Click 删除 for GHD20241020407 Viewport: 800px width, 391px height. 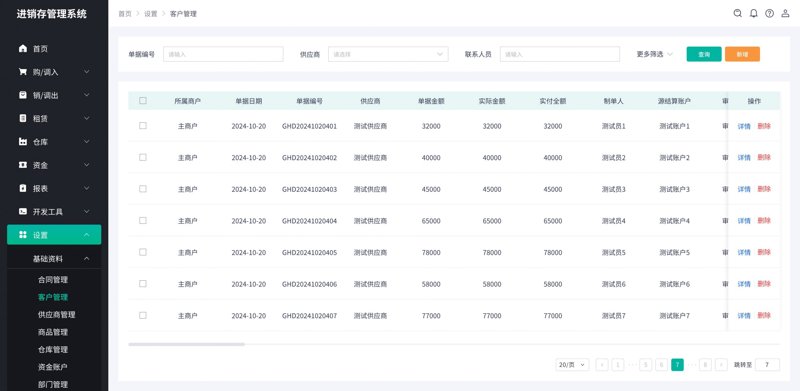764,316
